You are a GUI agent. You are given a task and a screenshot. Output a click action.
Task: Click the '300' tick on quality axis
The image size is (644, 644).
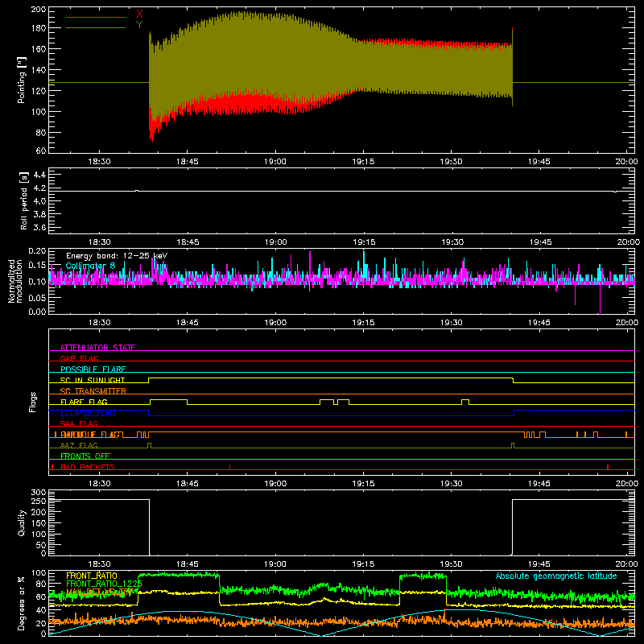point(38,493)
